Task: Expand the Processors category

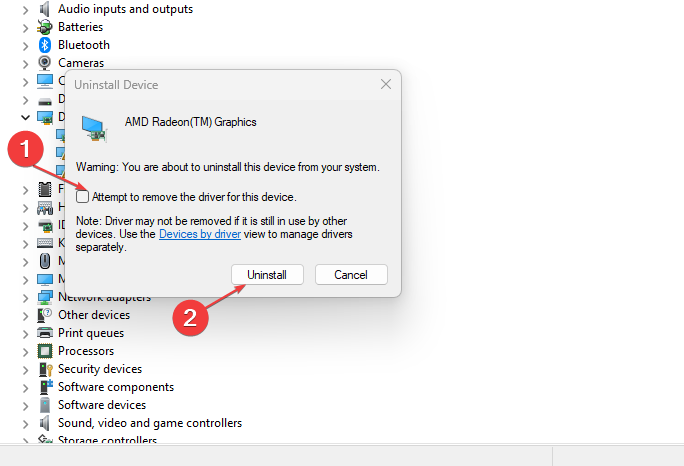Action: coord(26,352)
